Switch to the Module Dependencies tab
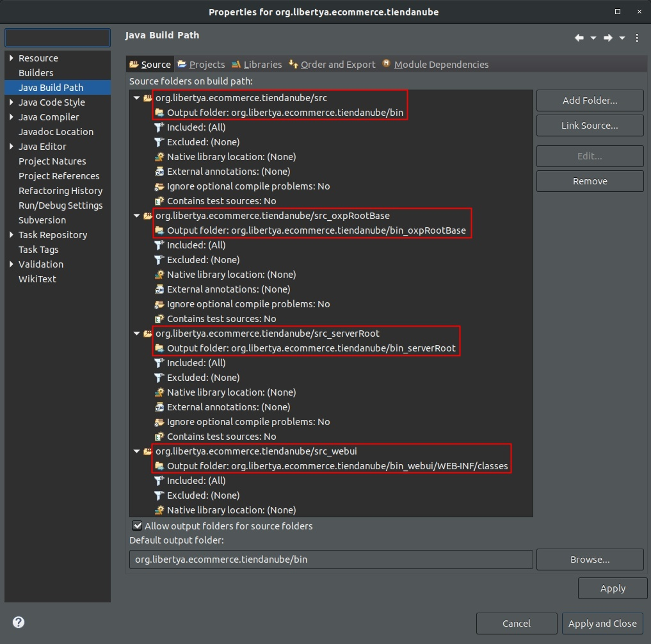The width and height of the screenshot is (651, 644). point(435,65)
